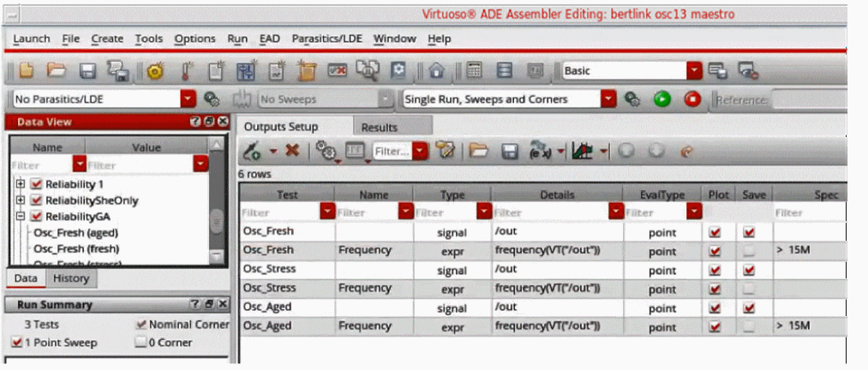Collapse the ReliabilityGA tree node
Screen dimensions: 868x370
21,217
